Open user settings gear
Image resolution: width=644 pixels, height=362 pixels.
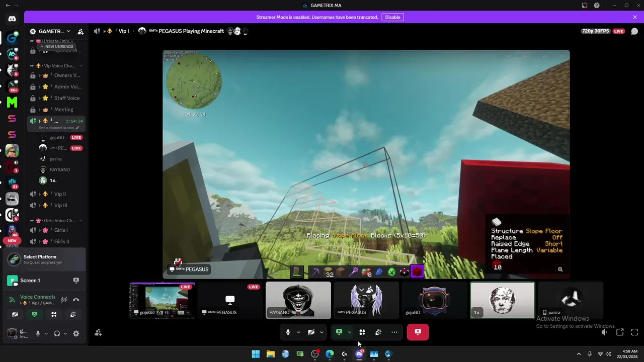click(x=76, y=333)
